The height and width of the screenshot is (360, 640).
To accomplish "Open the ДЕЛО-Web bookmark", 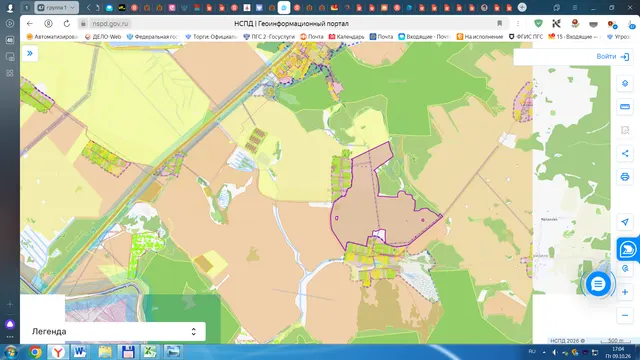I will pyautogui.click(x=103, y=36).
